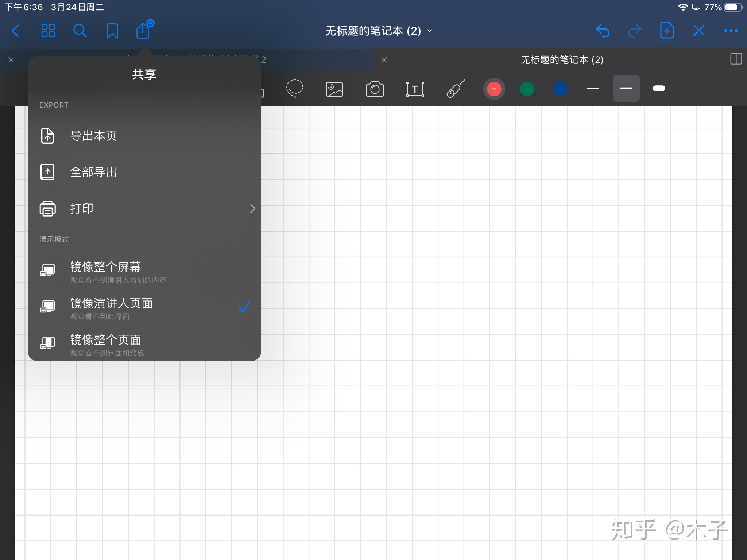The width and height of the screenshot is (747, 560).
Task: Open the search magnifier
Action: [80, 31]
